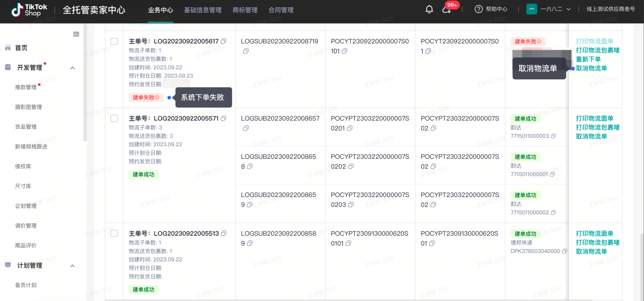Image resolution: width=644 pixels, height=301 pixels.
Task: Click 打印物流面单 for order LOG20230922005571
Action: pos(595,118)
